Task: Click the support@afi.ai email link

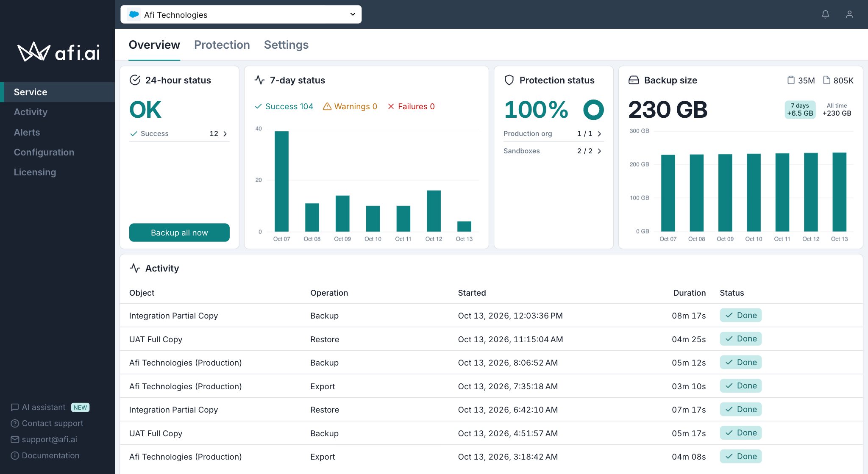Action: coord(50,439)
